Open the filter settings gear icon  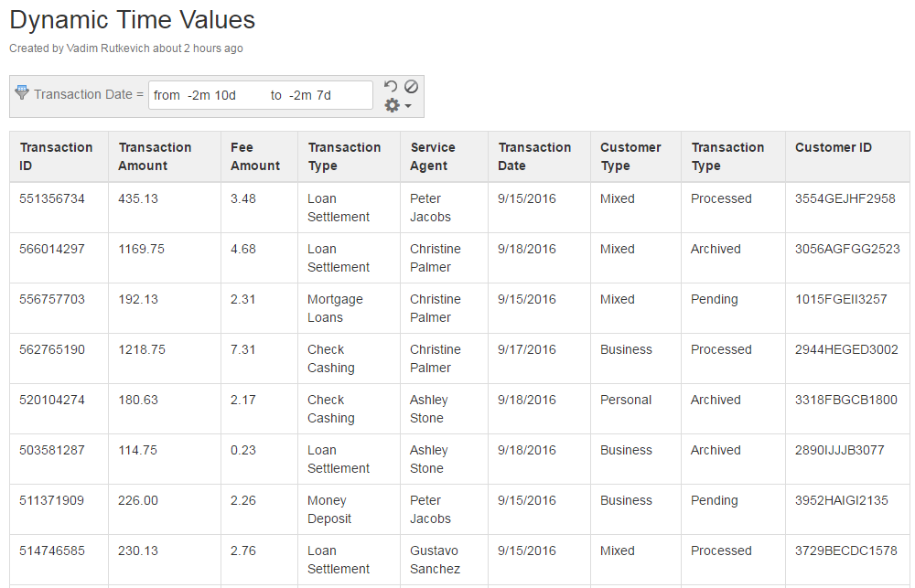[x=392, y=104]
